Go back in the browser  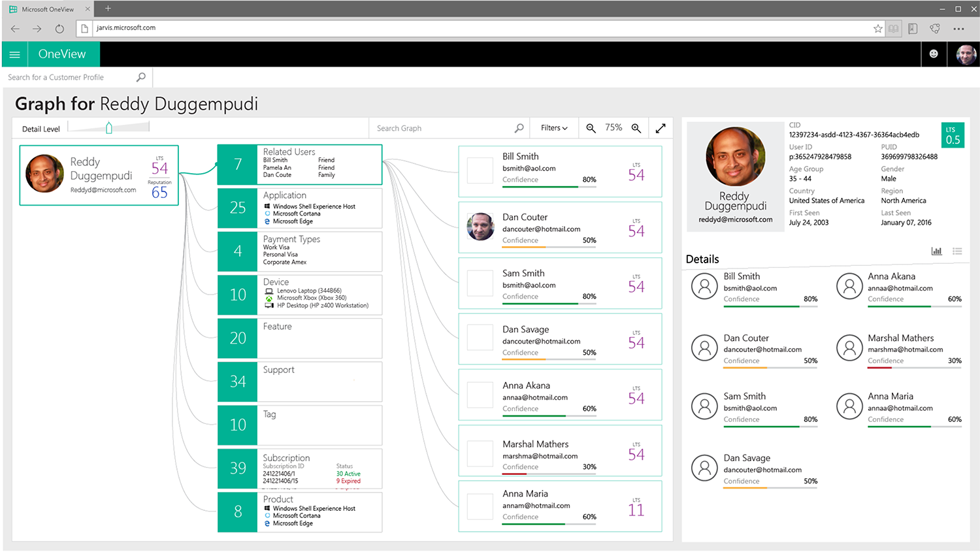(x=15, y=29)
